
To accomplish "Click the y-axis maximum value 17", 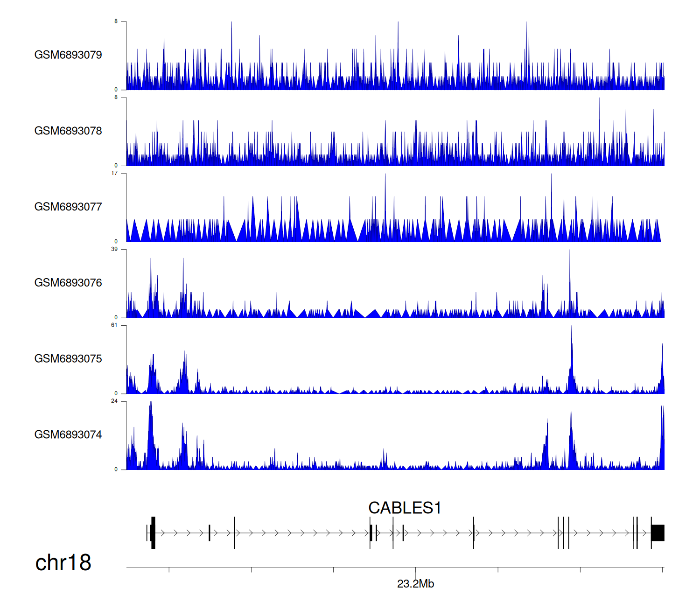I will (114, 173).
